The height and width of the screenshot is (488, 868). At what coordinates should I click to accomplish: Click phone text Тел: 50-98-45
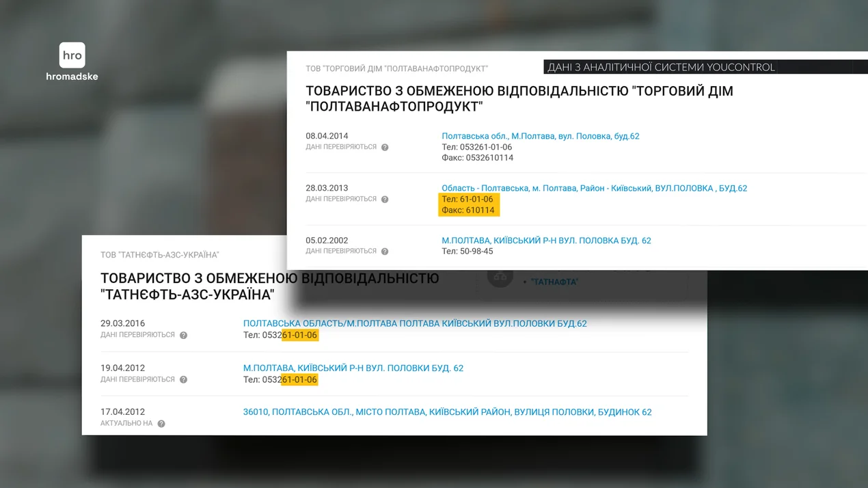tap(467, 252)
